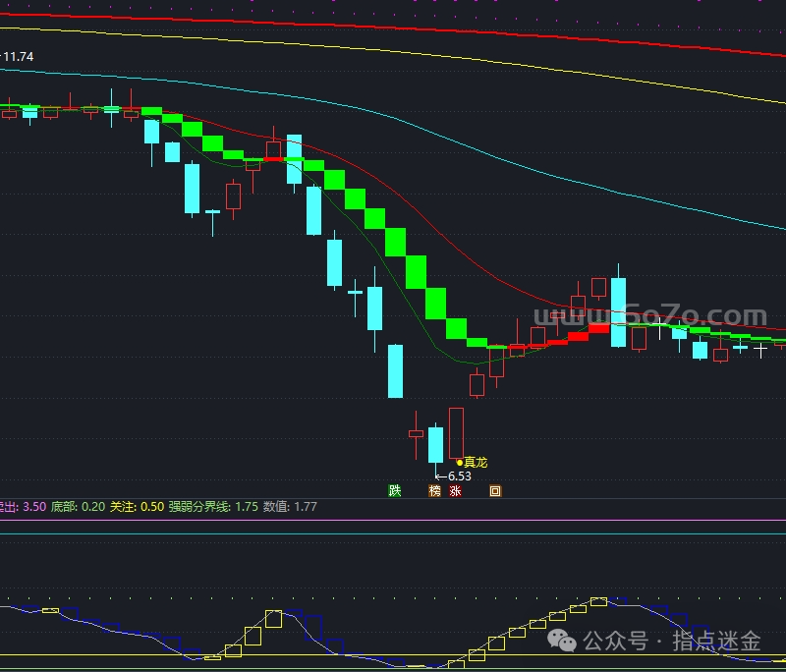Screen dimensions: 786x672
Task: Click the red 涨 marker icon
Action: 455,490
